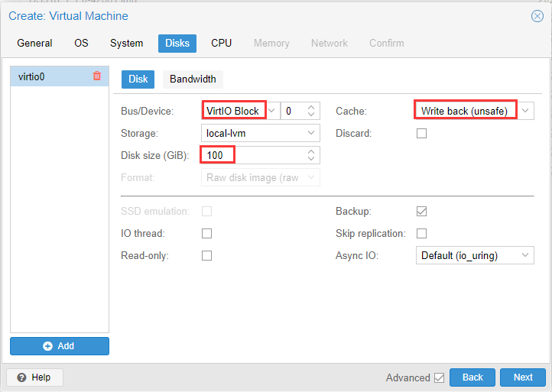
Task: Go to the System tab
Action: (126, 44)
